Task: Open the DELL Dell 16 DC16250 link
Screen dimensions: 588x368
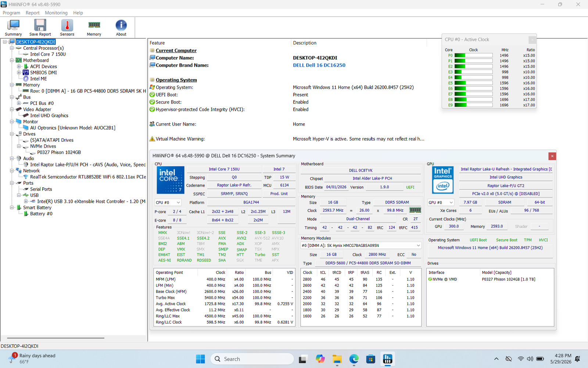Action: tap(319, 65)
